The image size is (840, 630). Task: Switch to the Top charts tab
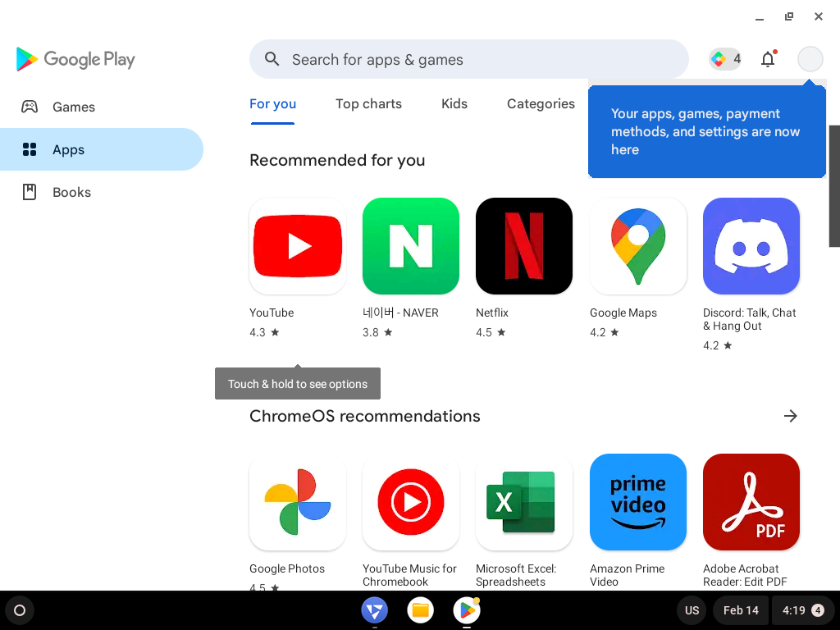coord(368,104)
